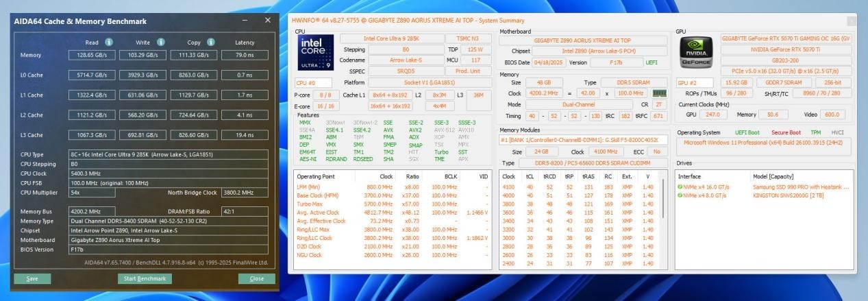Click the AVX2 feature label
Screen dimensions: 868x301
tap(415, 130)
